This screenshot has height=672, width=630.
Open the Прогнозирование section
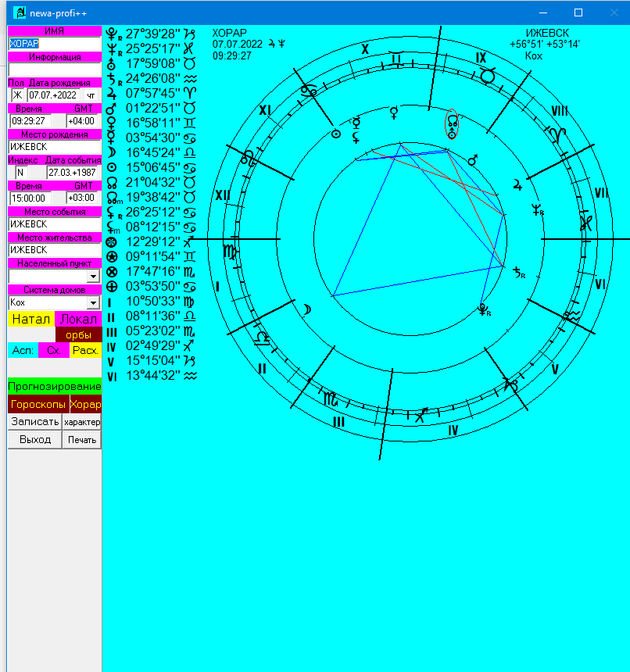click(55, 387)
